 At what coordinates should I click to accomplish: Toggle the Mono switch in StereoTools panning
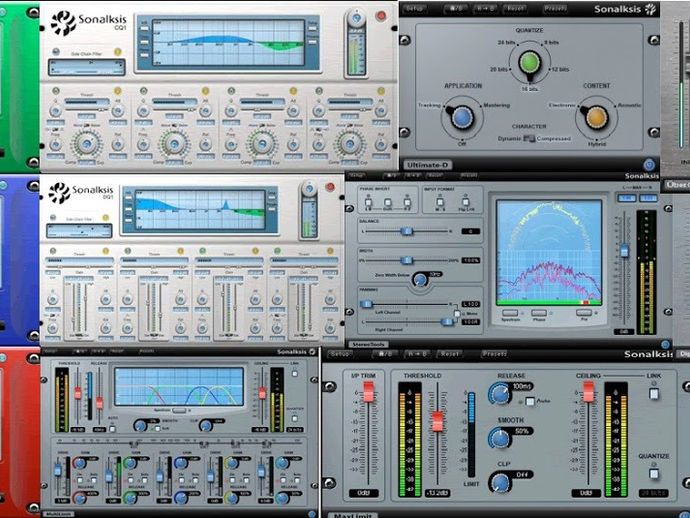pos(457,313)
